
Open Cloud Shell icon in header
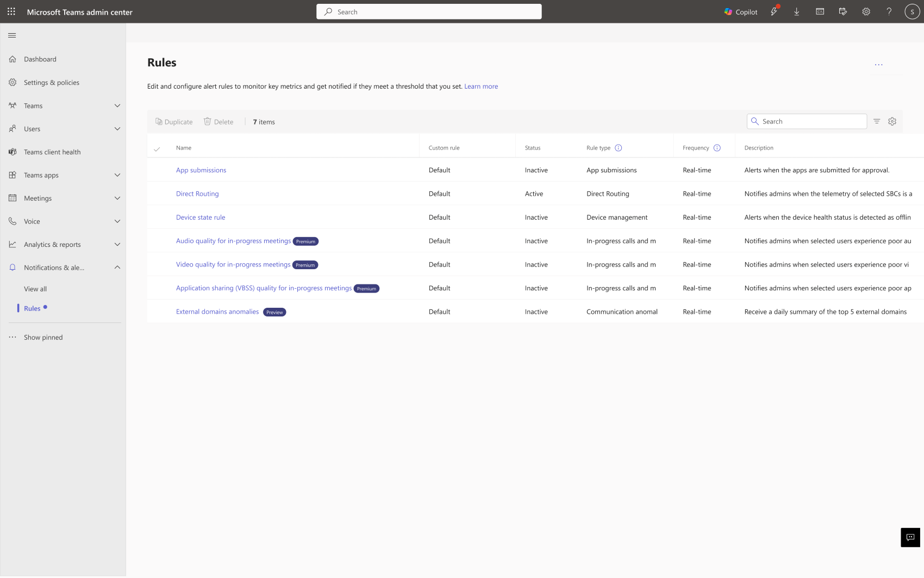(820, 11)
